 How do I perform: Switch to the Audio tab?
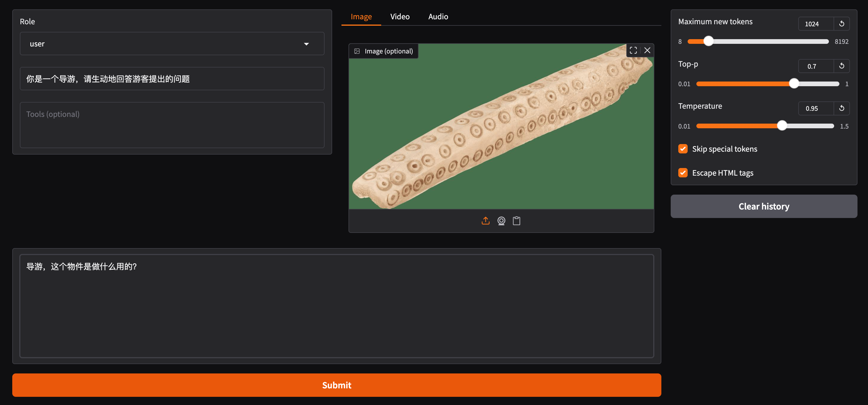pyautogui.click(x=438, y=17)
